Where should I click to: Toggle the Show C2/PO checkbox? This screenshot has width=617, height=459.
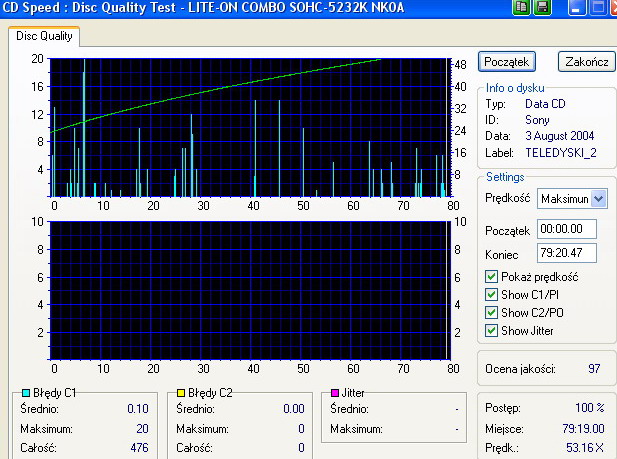[491, 313]
